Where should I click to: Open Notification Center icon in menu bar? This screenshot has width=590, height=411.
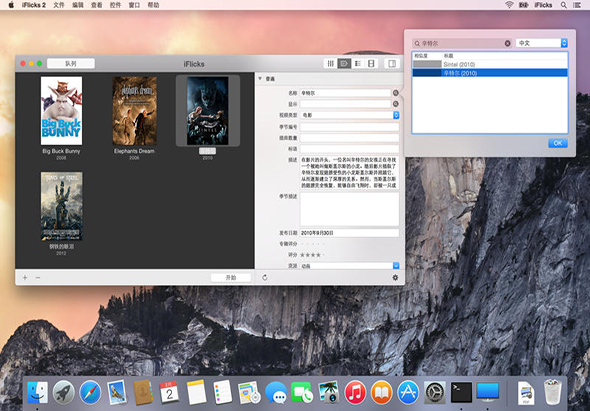(x=576, y=5)
